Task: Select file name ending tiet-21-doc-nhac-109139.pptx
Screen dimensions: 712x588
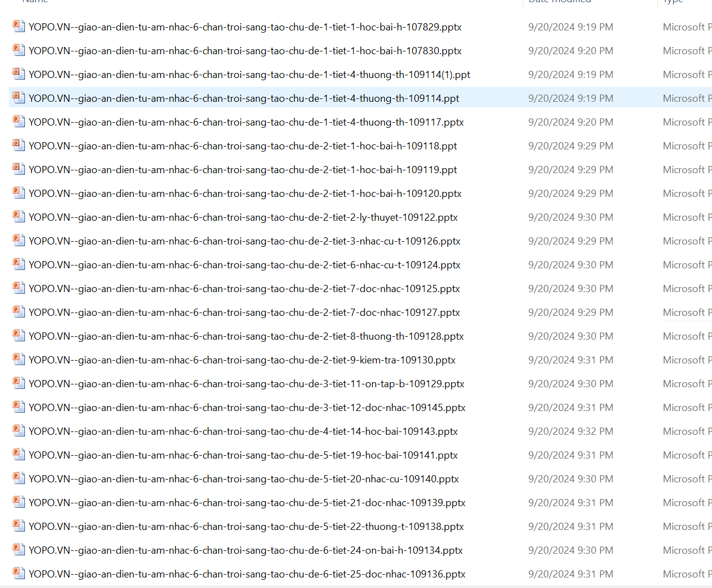Action: coord(247,503)
